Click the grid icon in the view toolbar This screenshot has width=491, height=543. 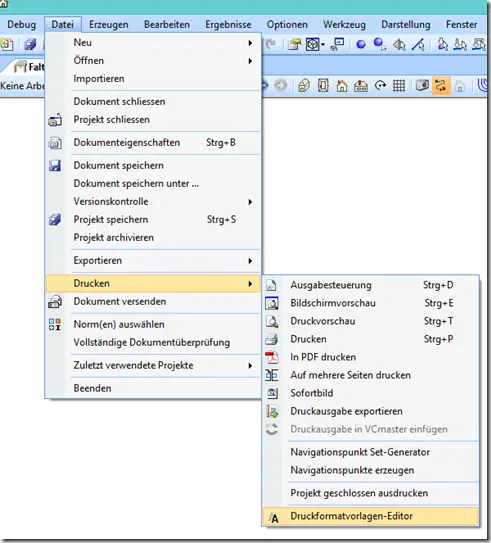pyautogui.click(x=399, y=86)
